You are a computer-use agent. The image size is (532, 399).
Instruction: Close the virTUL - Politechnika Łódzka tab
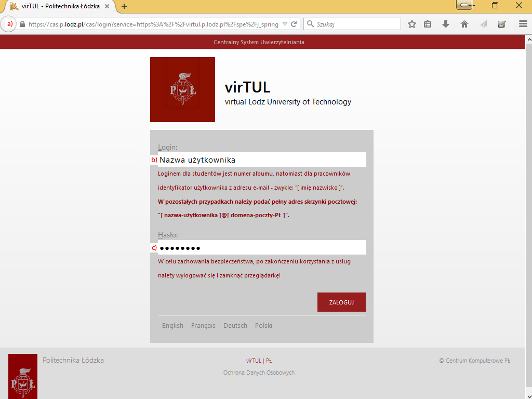point(107,6)
